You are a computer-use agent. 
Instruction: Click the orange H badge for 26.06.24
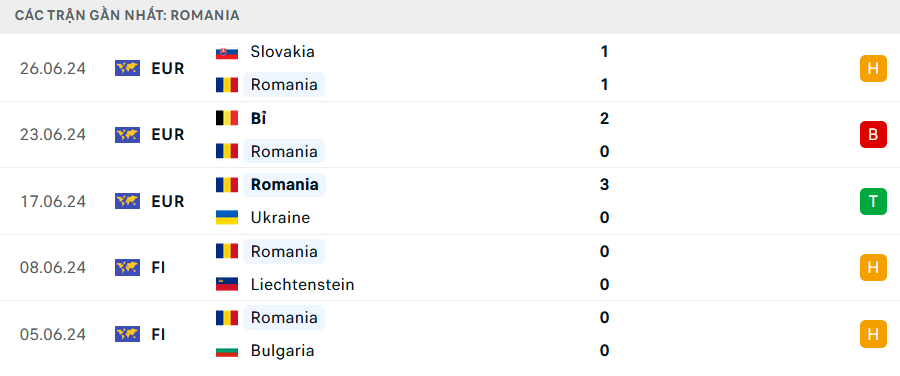[873, 68]
